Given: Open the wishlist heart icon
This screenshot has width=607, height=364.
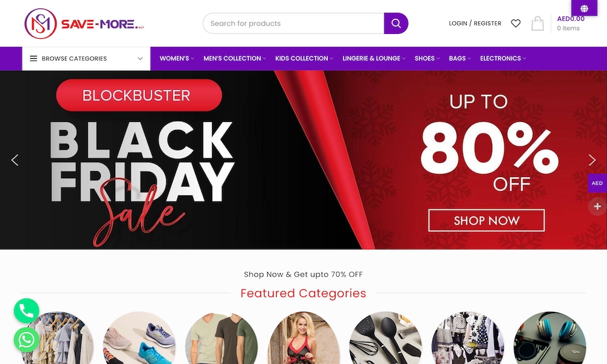Looking at the screenshot, I should coord(515,23).
